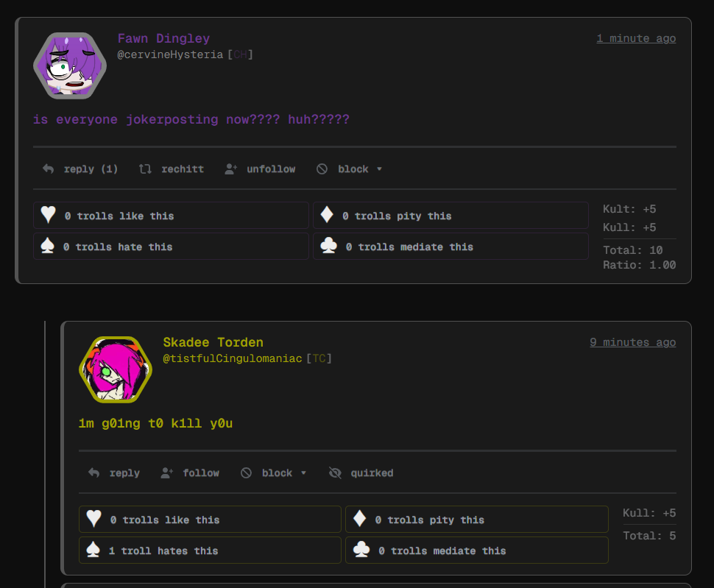Unfollow Fawn Dingley
The height and width of the screenshot is (588, 714).
[x=260, y=169]
